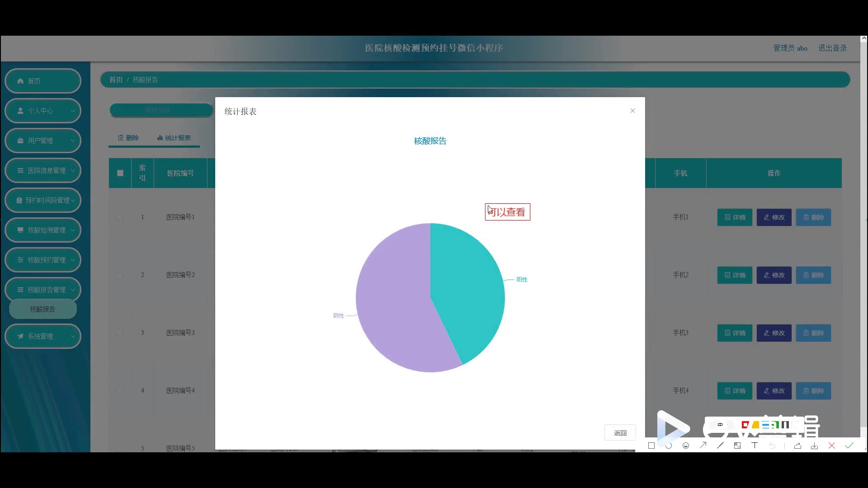Select the rectangle annotation tool
This screenshot has height=488, width=868.
651,446
